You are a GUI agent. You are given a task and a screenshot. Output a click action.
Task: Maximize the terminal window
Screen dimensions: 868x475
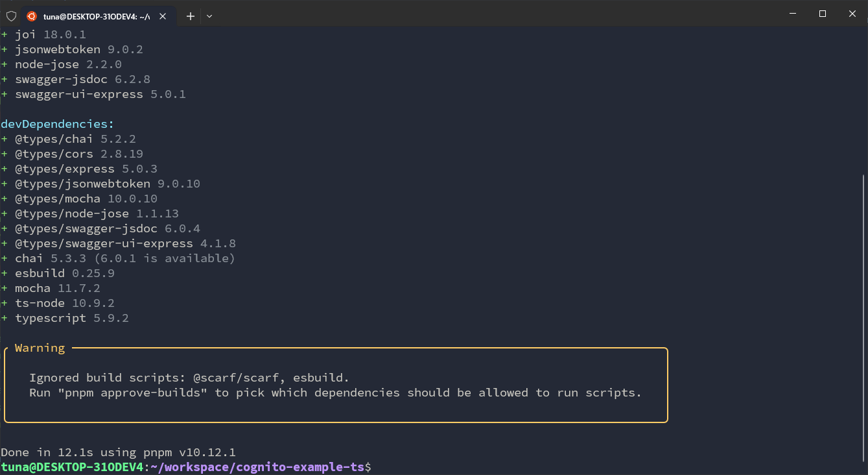coord(823,14)
